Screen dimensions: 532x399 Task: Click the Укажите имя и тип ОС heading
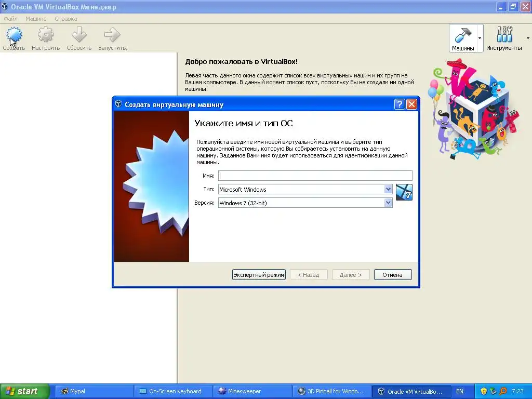coord(244,123)
